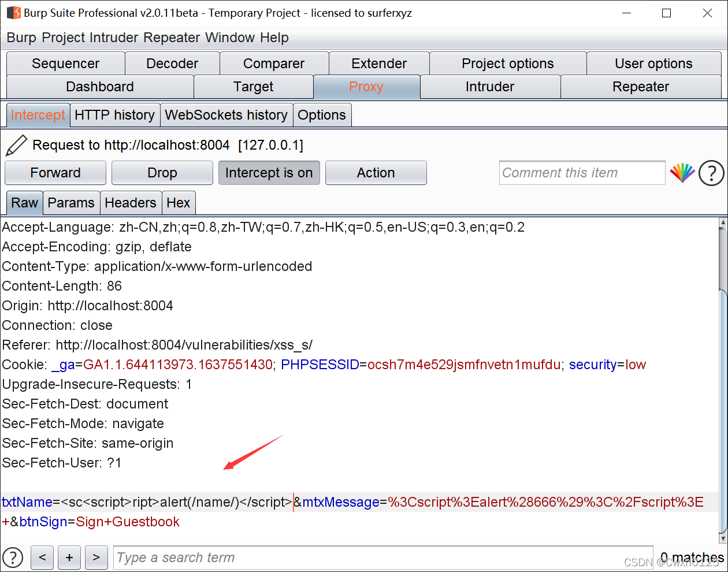Open the Burp menu
The width and height of the screenshot is (728, 572).
[x=21, y=38]
